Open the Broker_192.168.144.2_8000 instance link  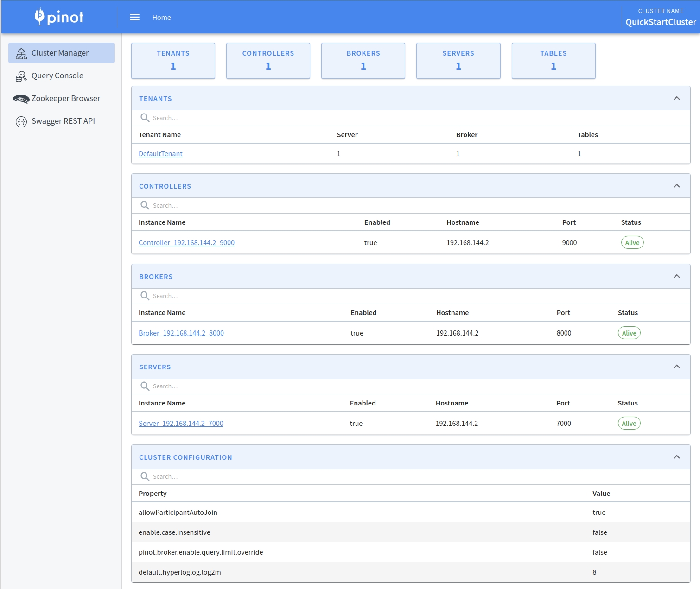181,333
